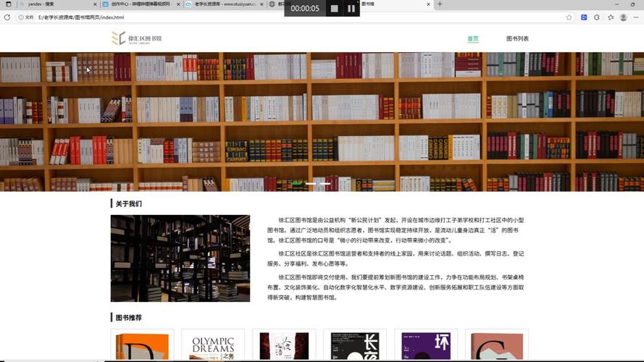The image size is (644, 362).
Task: Click the recording timer 00:00:05
Action: pyautogui.click(x=305, y=8)
